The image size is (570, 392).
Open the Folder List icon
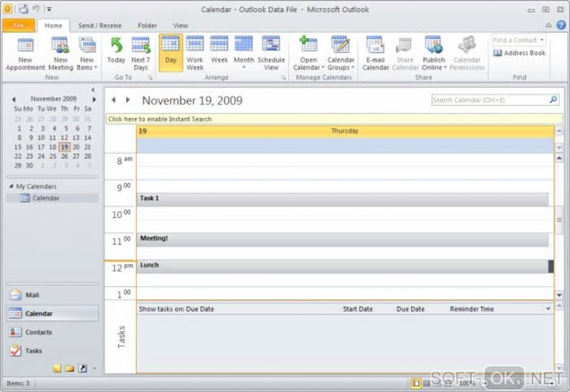(70, 369)
